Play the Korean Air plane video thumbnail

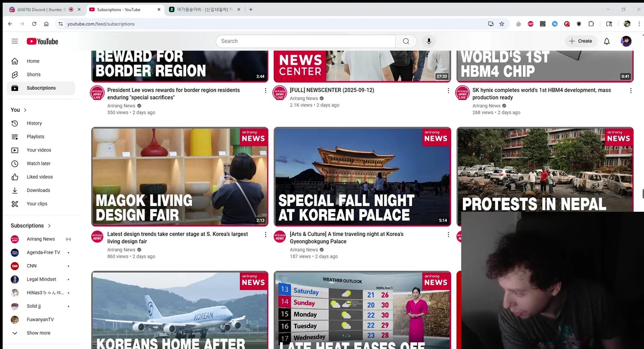point(180,310)
